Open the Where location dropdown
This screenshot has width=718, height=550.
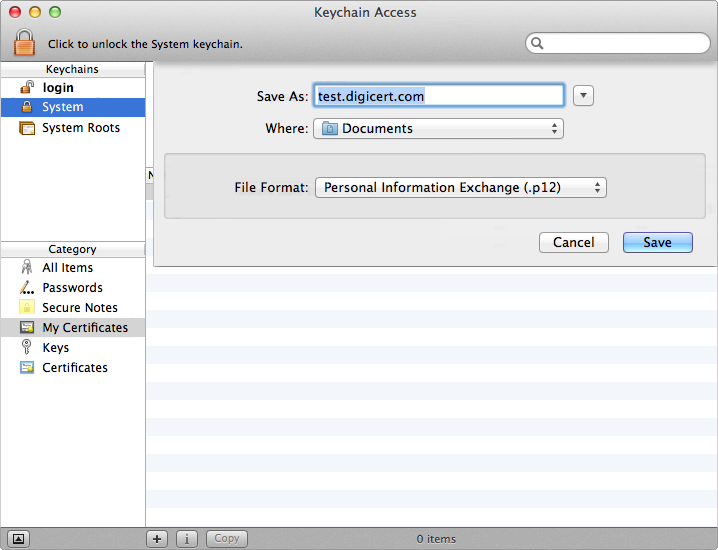438,129
